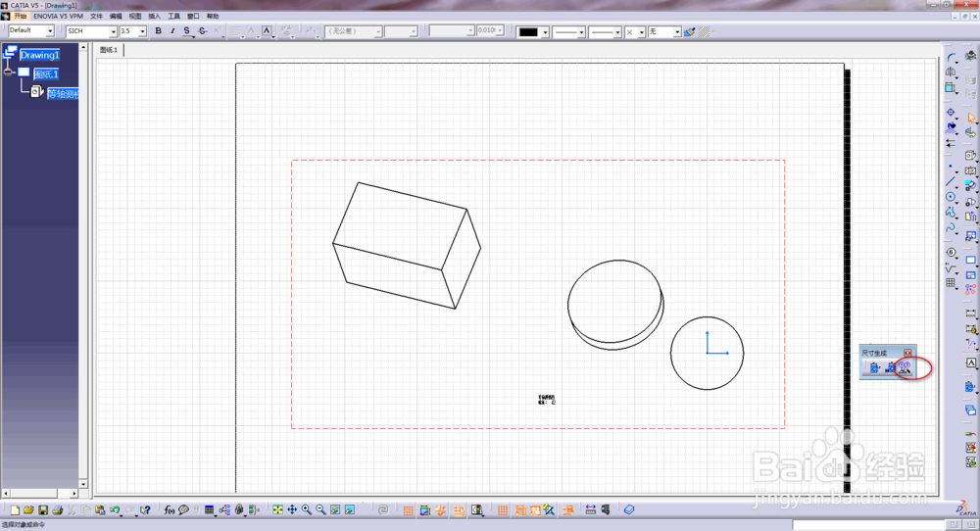
Task: Click the Undo arrow icon
Action: (115, 510)
